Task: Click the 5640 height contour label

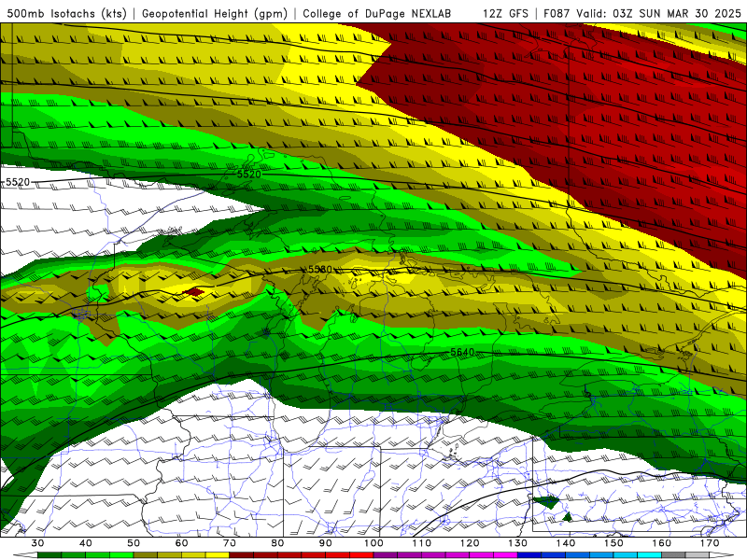Action: tap(462, 352)
